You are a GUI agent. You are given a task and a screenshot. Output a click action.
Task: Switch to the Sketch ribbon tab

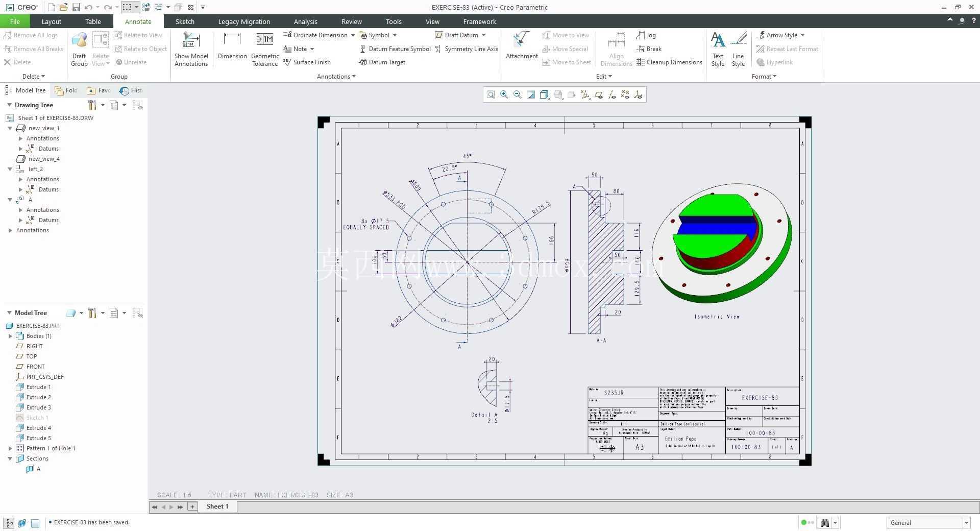(x=185, y=21)
